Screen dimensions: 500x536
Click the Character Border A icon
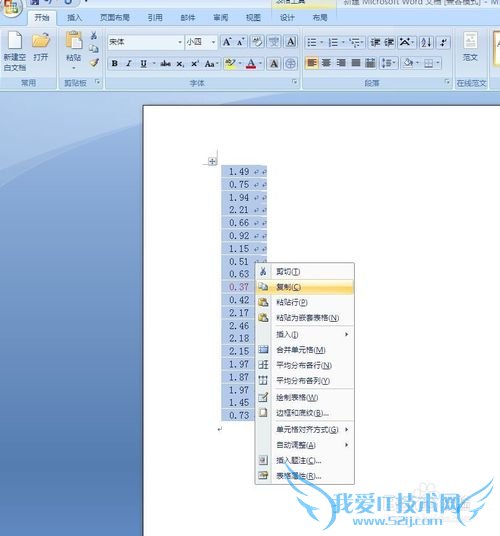click(291, 42)
